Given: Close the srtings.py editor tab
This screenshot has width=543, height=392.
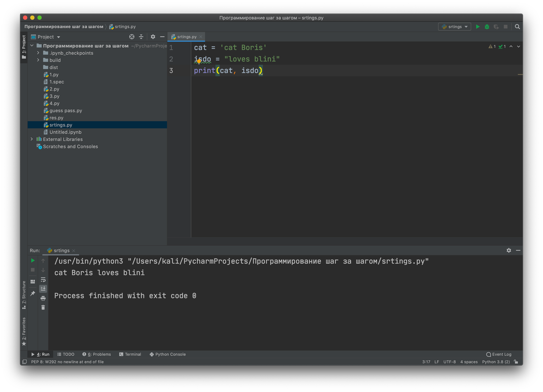Looking at the screenshot, I should coord(201,37).
